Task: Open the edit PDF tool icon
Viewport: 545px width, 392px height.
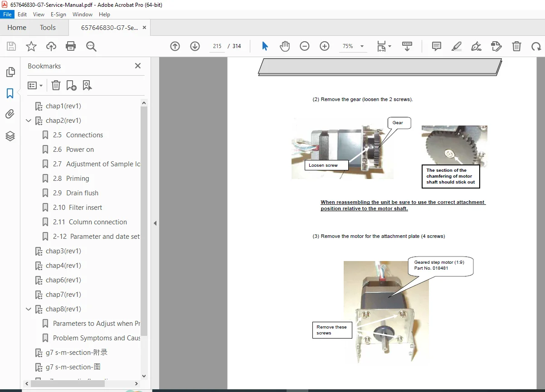Action: pos(496,46)
